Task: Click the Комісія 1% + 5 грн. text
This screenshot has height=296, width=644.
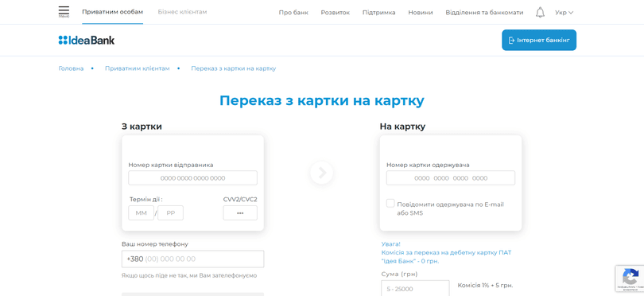Action: [485, 286]
